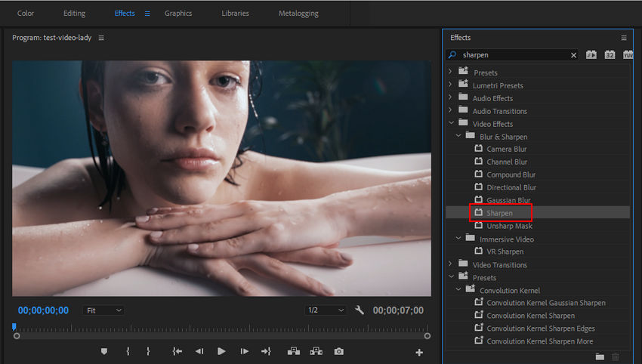
Task: Switch to the Color workspace tab
Action: click(x=26, y=13)
